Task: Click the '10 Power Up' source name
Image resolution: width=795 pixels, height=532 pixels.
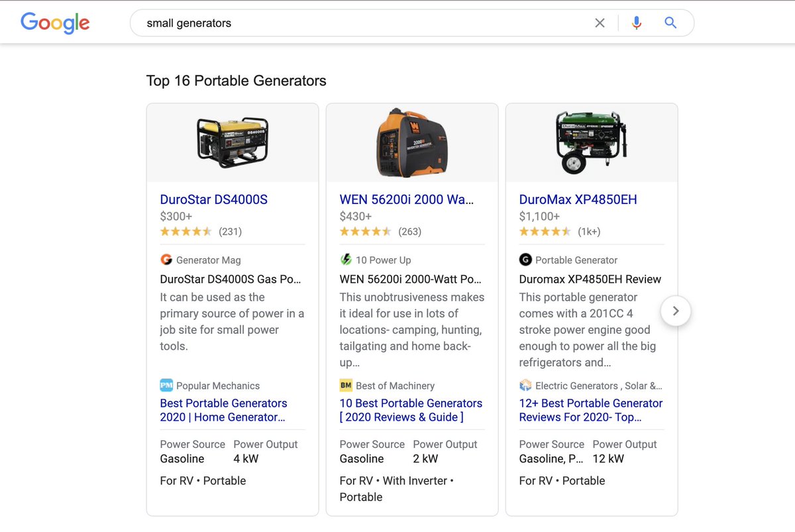Action: (384, 260)
